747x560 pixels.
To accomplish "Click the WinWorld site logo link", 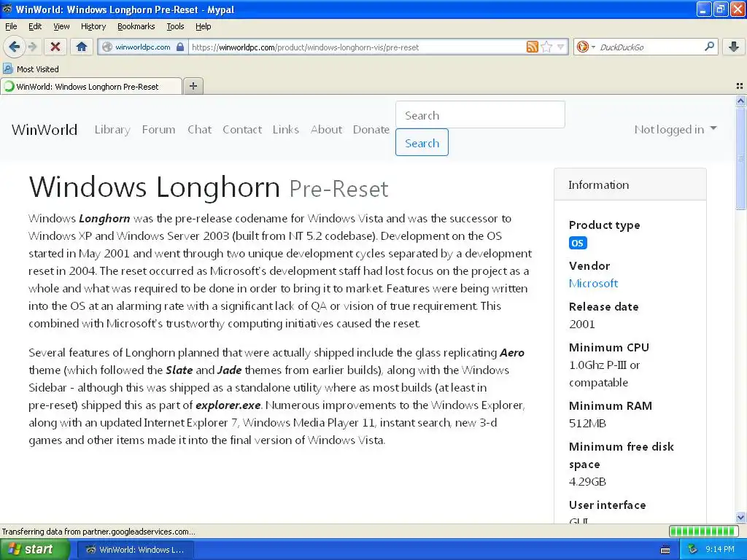I will 44,130.
